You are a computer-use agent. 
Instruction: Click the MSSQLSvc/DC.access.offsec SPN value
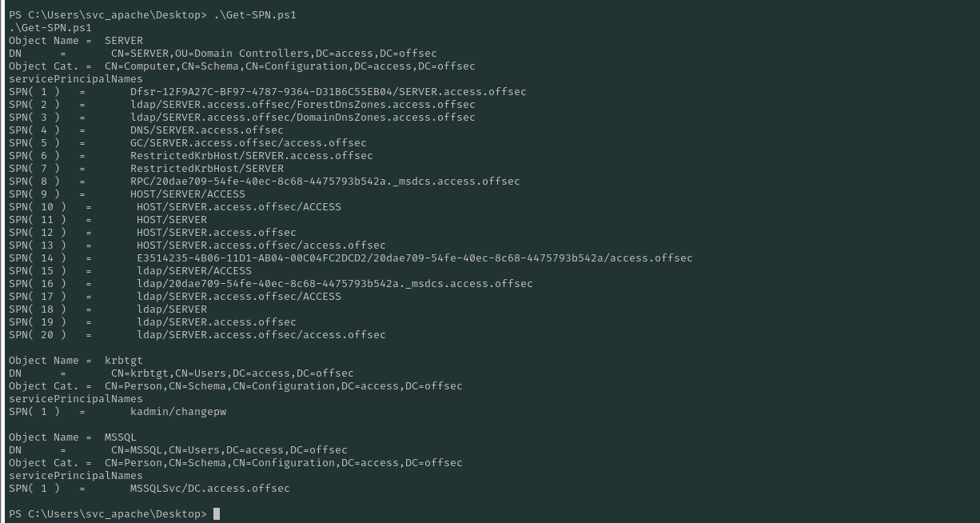(x=209, y=489)
